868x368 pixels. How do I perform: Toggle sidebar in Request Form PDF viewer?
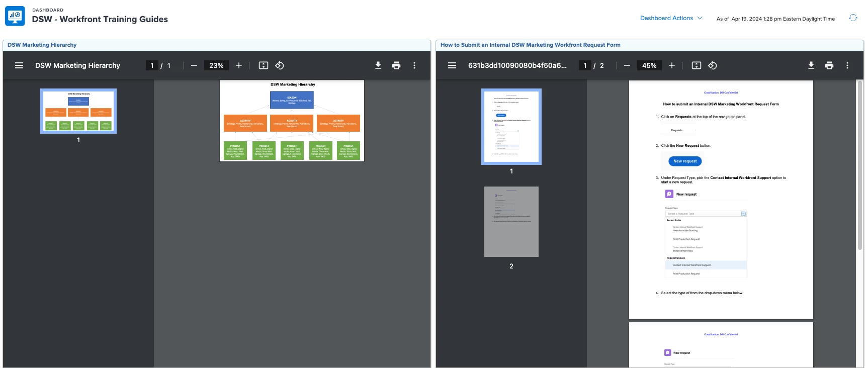[x=452, y=65]
